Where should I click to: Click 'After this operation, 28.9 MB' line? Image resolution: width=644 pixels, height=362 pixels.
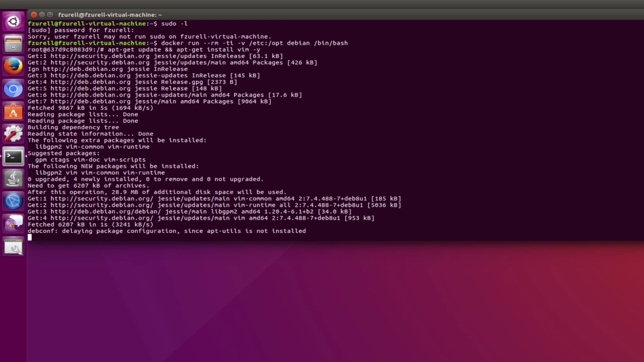point(157,192)
